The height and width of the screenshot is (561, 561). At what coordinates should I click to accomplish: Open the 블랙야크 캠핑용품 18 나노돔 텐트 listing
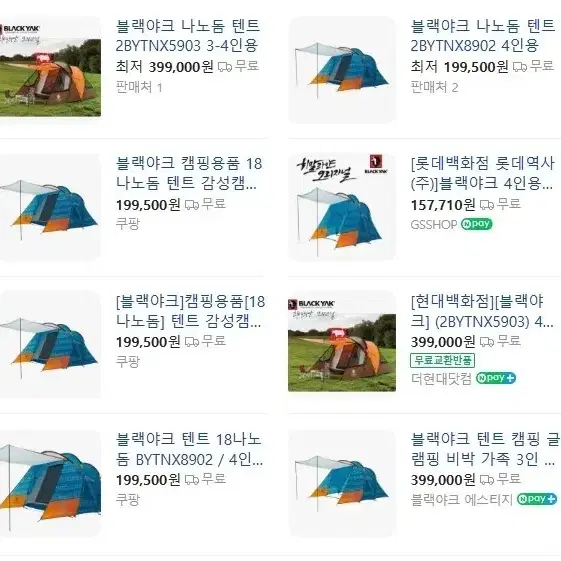(189, 173)
